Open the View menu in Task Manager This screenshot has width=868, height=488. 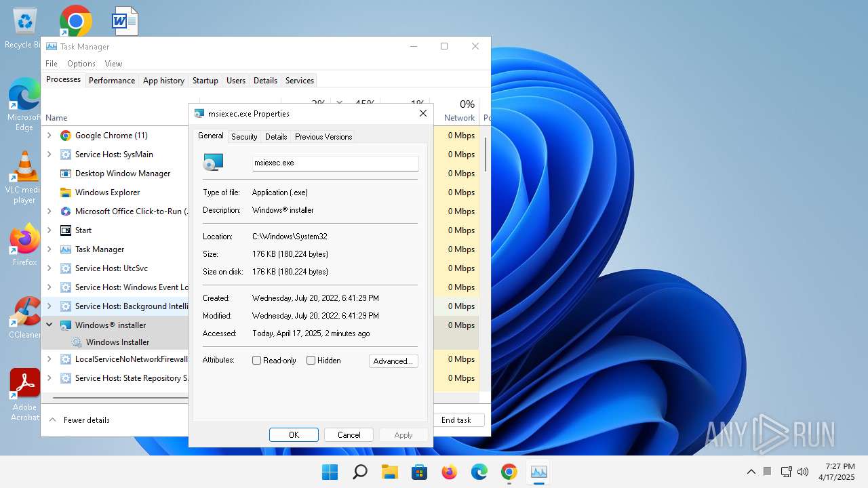(x=113, y=64)
